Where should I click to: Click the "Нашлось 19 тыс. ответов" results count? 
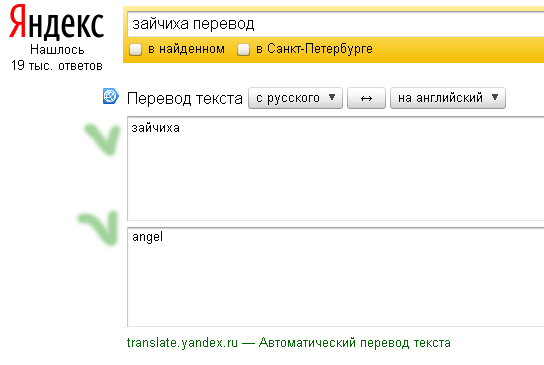57,58
